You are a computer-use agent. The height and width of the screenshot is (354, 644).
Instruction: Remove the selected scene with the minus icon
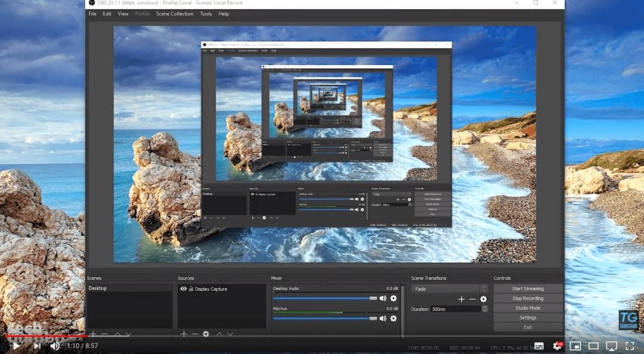click(x=104, y=334)
